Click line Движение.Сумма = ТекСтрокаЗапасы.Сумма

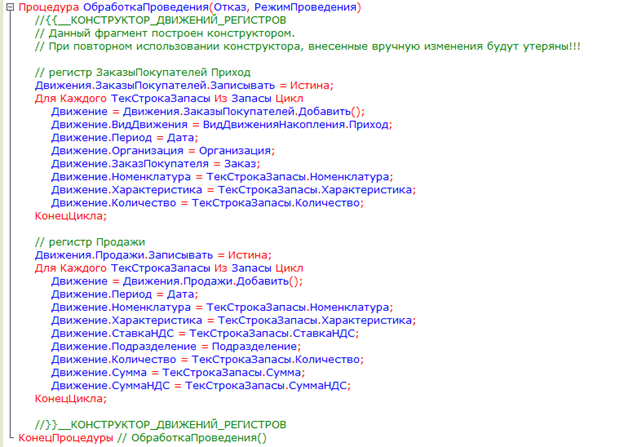coord(178,373)
